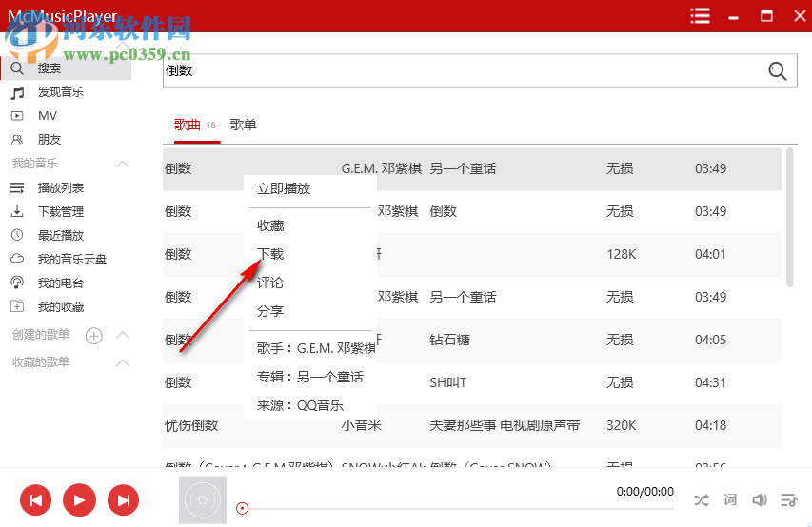This screenshot has width=812, height=527.
Task: Toggle lyrics display with 词 icon
Action: (730, 499)
